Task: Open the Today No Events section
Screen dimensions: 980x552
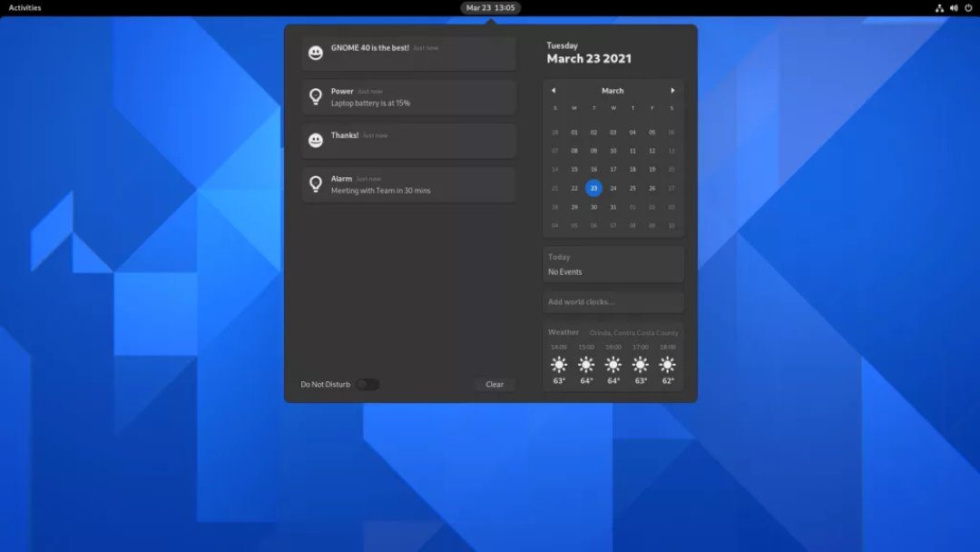Action: pyautogui.click(x=612, y=264)
